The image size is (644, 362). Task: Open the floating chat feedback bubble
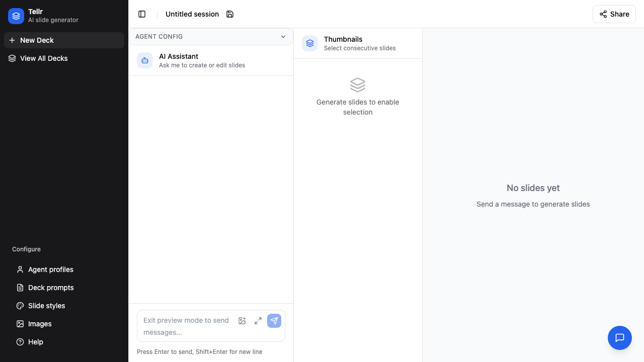[620, 338]
